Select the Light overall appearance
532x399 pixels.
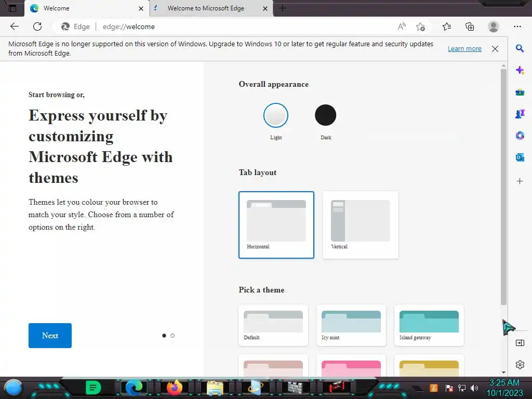pos(276,115)
